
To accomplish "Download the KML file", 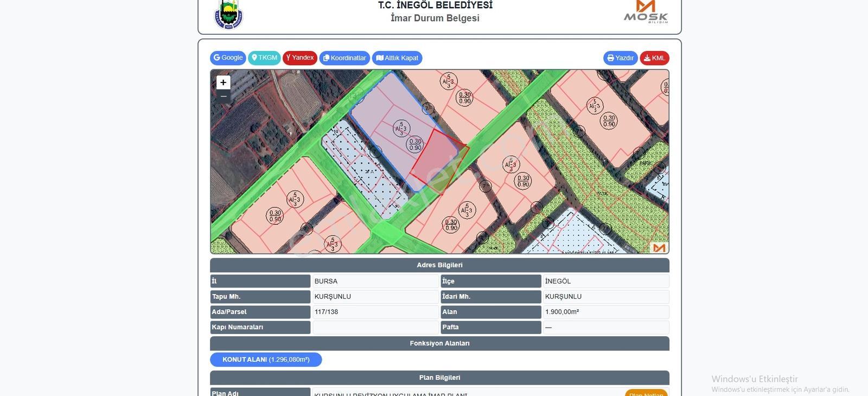I will click(654, 58).
